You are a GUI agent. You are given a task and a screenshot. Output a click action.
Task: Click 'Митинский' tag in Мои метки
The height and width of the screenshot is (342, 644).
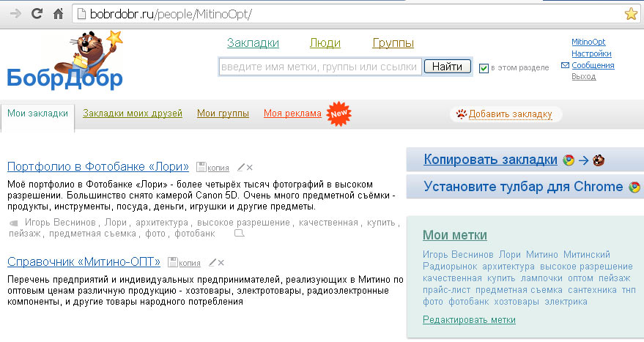587,255
